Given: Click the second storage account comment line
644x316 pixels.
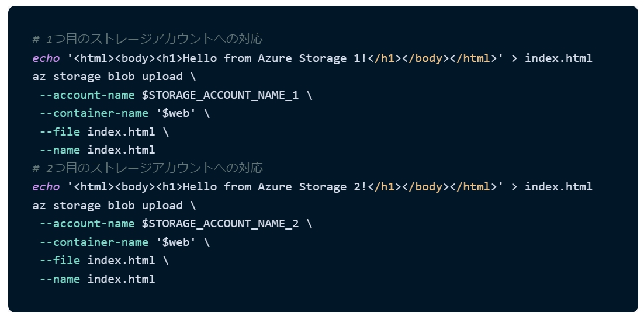Looking at the screenshot, I should [x=147, y=168].
